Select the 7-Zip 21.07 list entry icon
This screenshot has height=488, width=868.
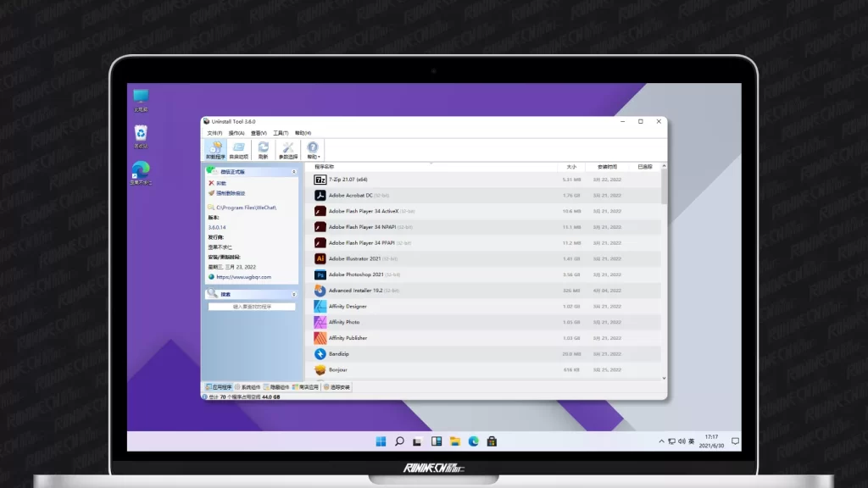tap(320, 180)
